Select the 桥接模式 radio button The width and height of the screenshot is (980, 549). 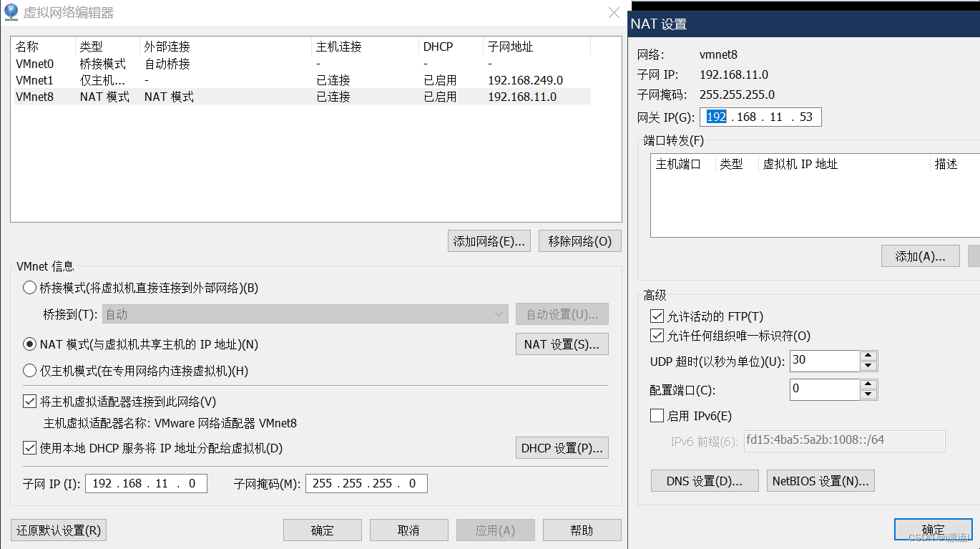click(x=29, y=288)
